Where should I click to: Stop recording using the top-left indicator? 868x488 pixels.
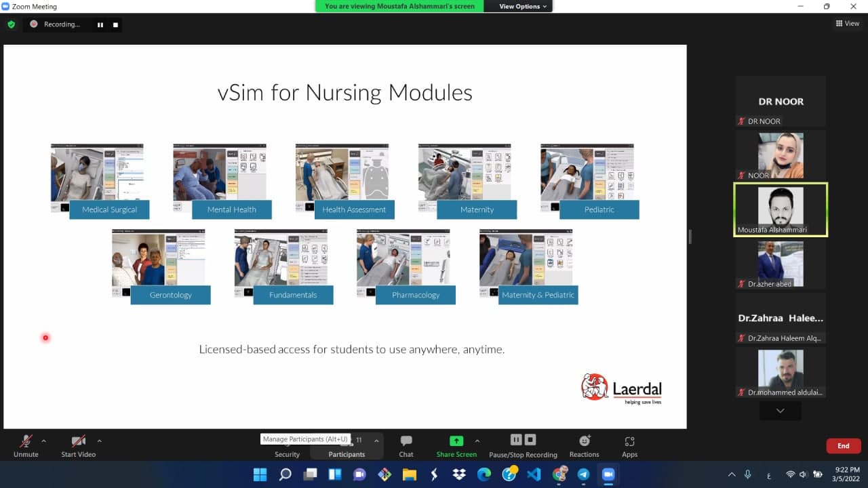click(115, 24)
